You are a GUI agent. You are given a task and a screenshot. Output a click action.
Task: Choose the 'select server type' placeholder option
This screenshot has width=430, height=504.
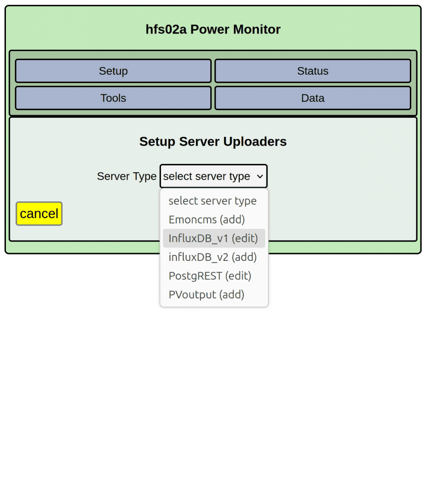pyautogui.click(x=212, y=201)
